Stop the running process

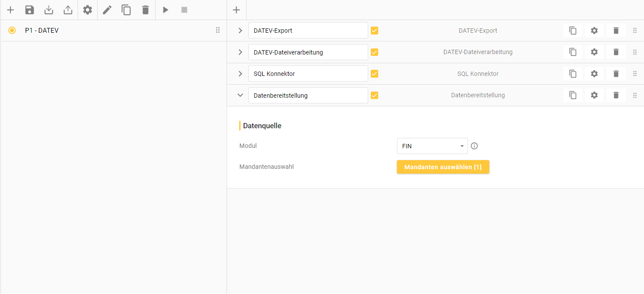tap(183, 10)
